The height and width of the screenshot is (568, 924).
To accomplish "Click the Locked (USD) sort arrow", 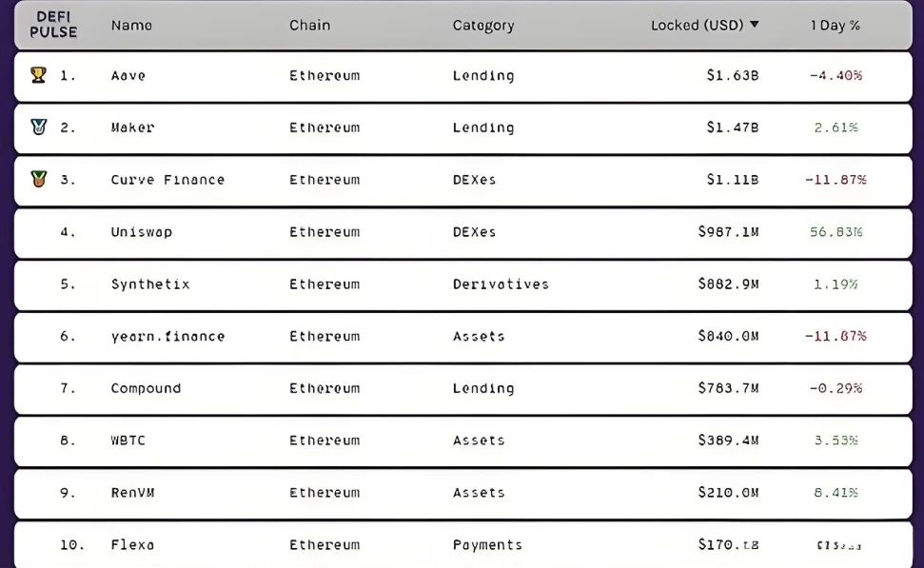I will [755, 25].
